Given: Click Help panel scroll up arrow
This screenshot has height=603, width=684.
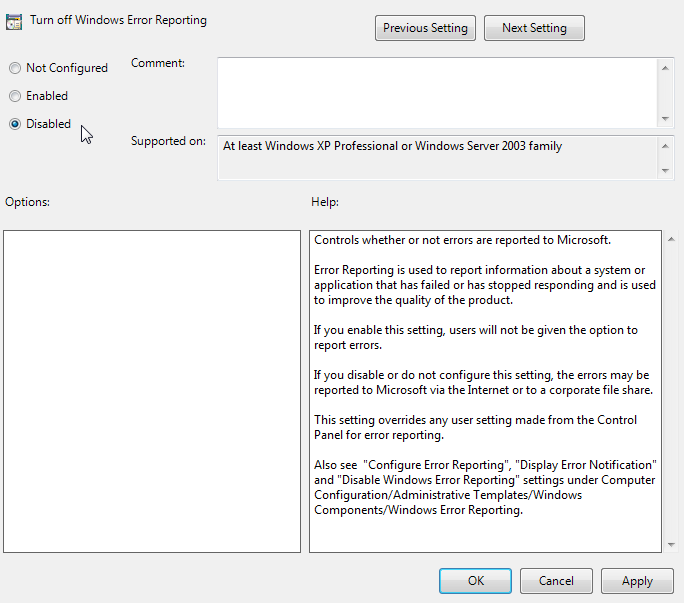Looking at the screenshot, I should [671, 239].
